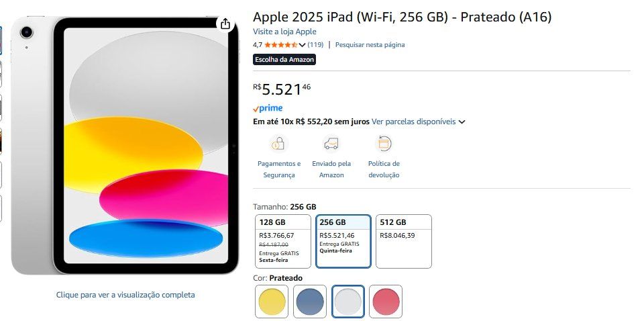Click the share icon on product image
The height and width of the screenshot is (321, 644).
click(x=225, y=24)
